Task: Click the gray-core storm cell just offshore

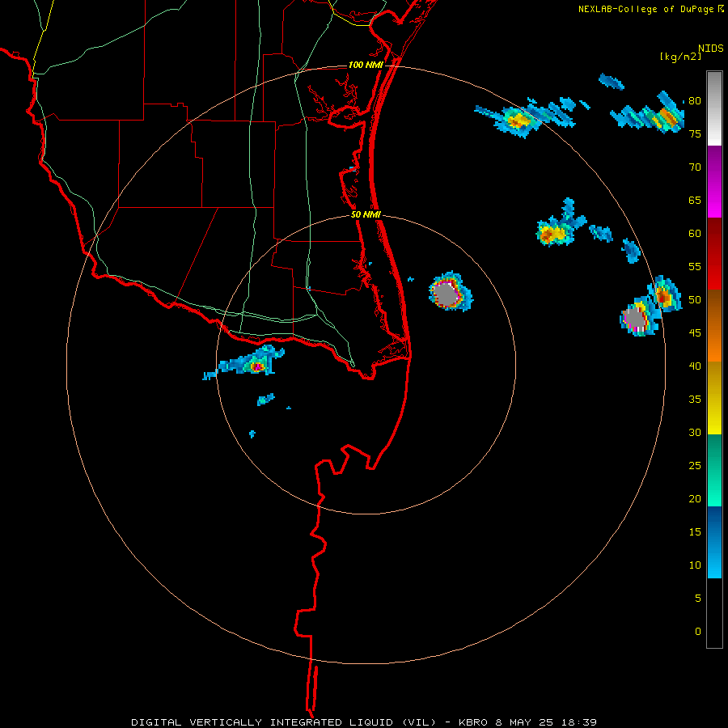Action: pos(450,291)
